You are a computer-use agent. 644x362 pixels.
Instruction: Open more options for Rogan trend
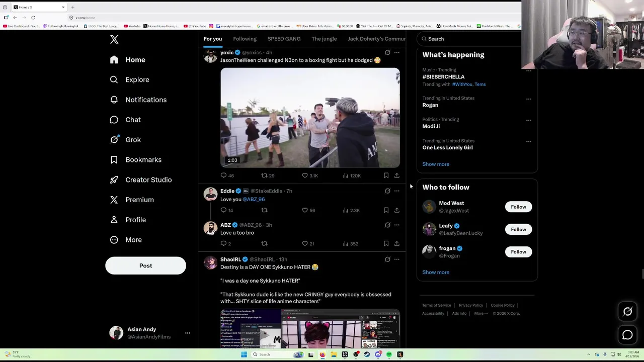(x=528, y=99)
